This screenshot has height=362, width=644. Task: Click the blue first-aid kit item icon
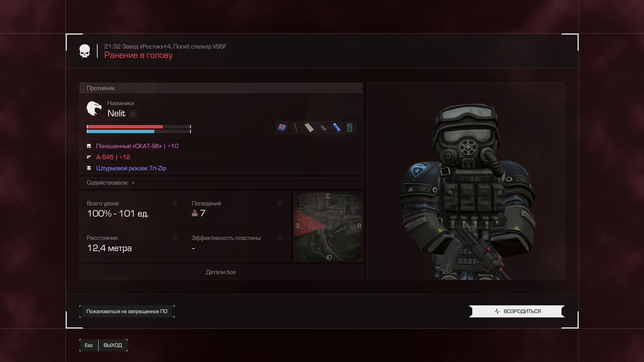point(282,127)
